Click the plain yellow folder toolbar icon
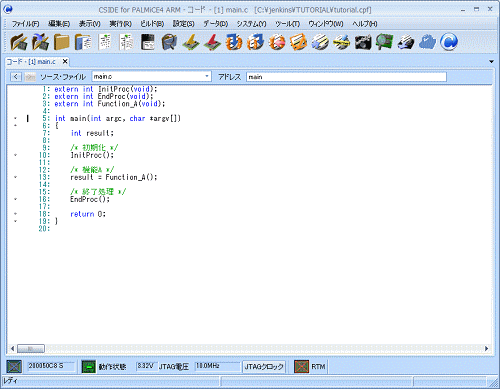The height and width of the screenshot is (389, 500). (x=62, y=42)
